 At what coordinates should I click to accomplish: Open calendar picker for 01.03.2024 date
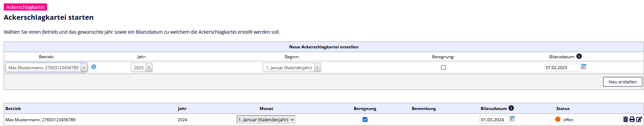512,119
